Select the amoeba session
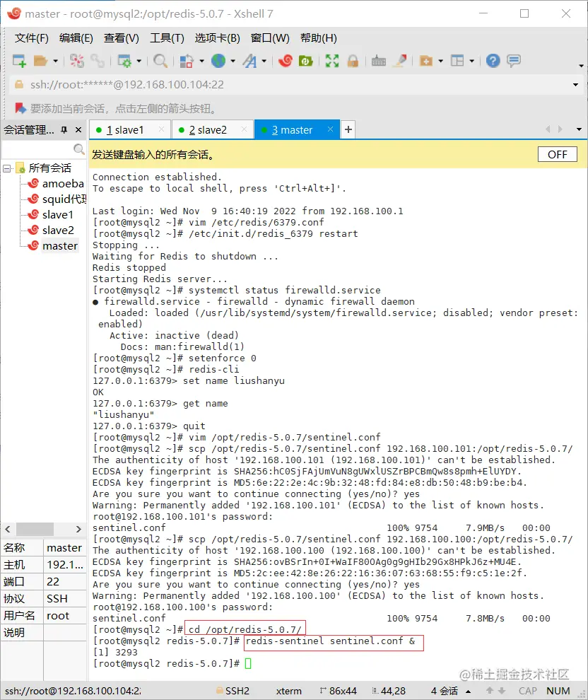Viewport: 588px width, 700px height. click(x=62, y=183)
